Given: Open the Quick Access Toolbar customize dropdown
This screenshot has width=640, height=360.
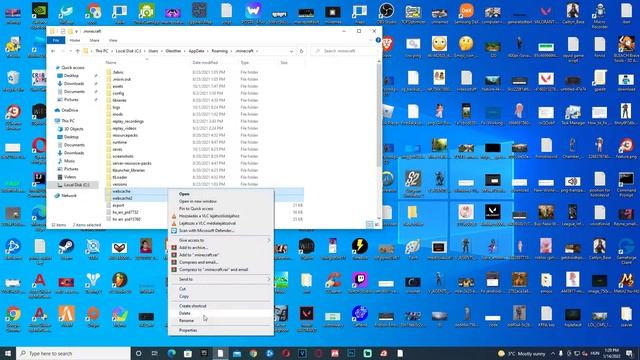Looking at the screenshot, I should click(76, 31).
